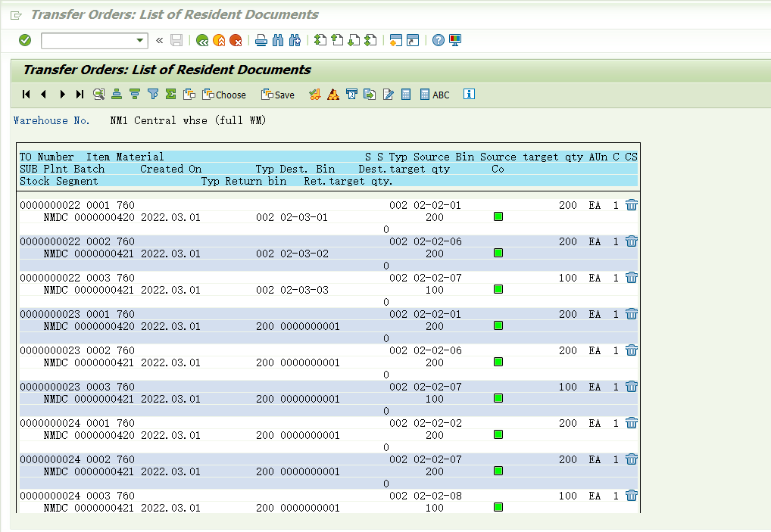Click the forklift checkmark icon
Screen dimensions: 771x532
[x=315, y=95]
